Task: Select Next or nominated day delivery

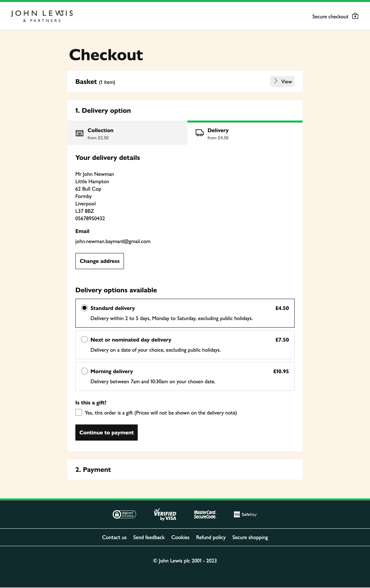Action: tap(84, 339)
